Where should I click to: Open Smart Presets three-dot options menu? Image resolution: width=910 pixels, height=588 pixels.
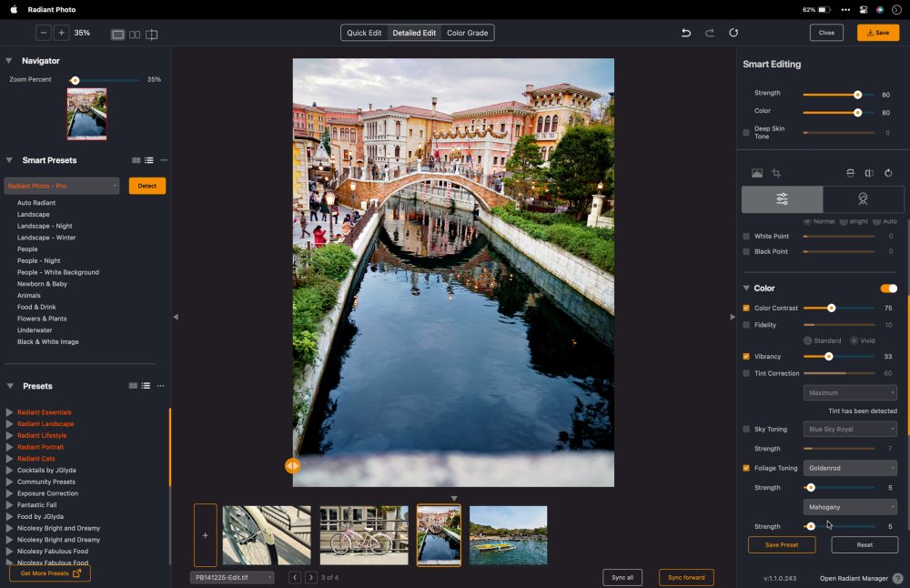click(164, 160)
